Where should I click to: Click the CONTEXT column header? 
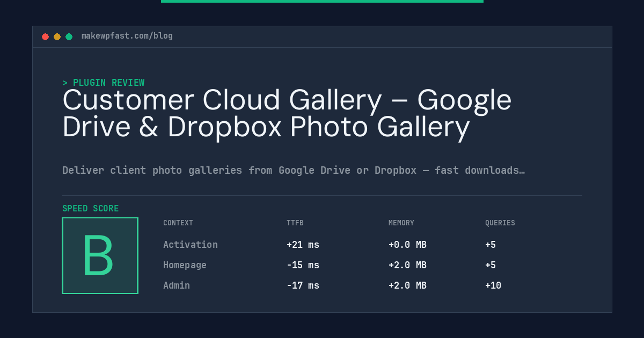pos(178,223)
